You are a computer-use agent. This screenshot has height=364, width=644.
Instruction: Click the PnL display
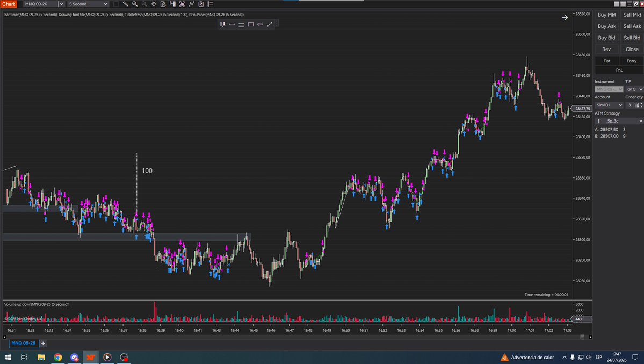click(619, 70)
